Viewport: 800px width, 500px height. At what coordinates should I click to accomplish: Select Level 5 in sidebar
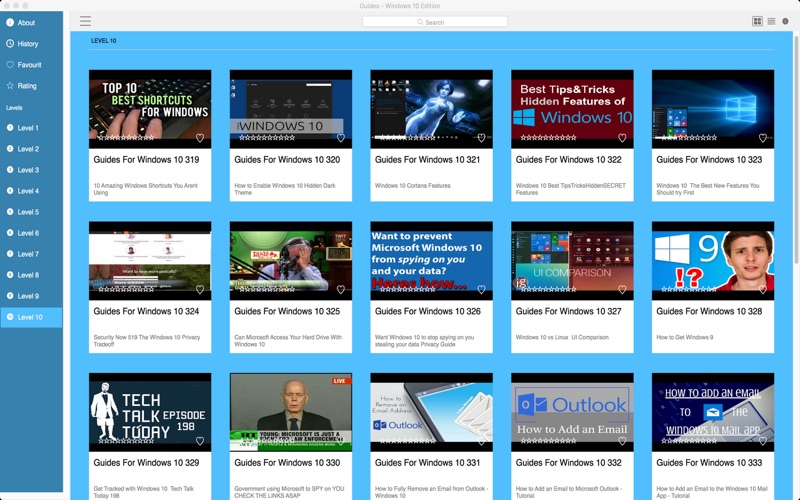point(31,212)
